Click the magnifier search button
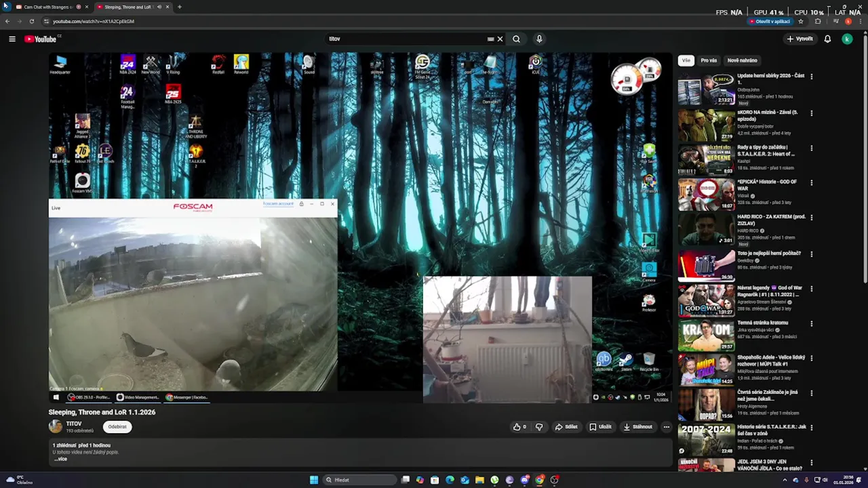 pos(516,39)
